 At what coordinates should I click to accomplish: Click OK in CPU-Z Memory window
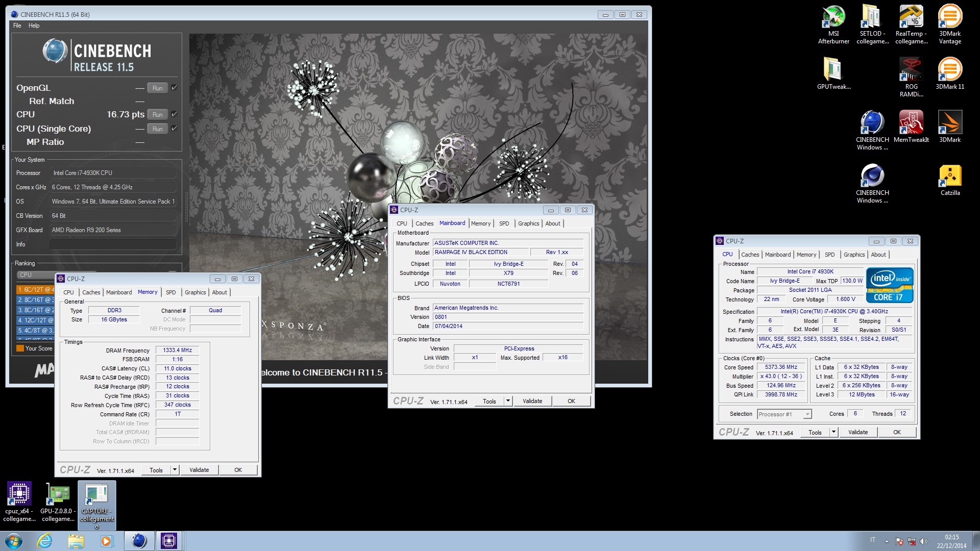(x=238, y=470)
